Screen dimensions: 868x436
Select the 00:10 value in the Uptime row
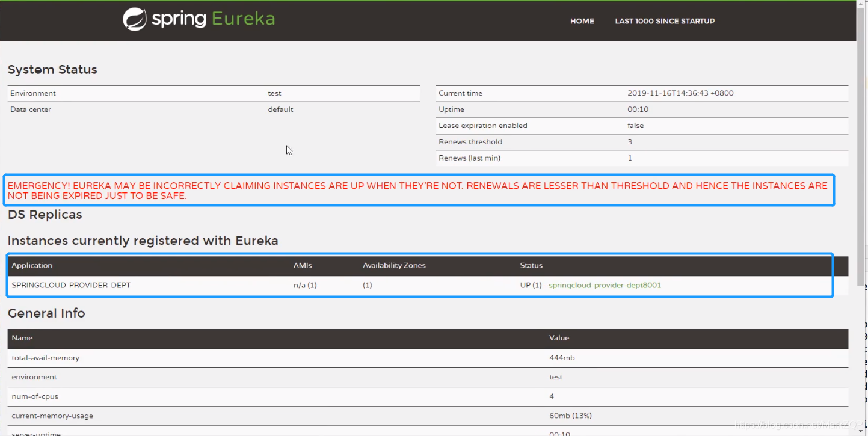(638, 109)
